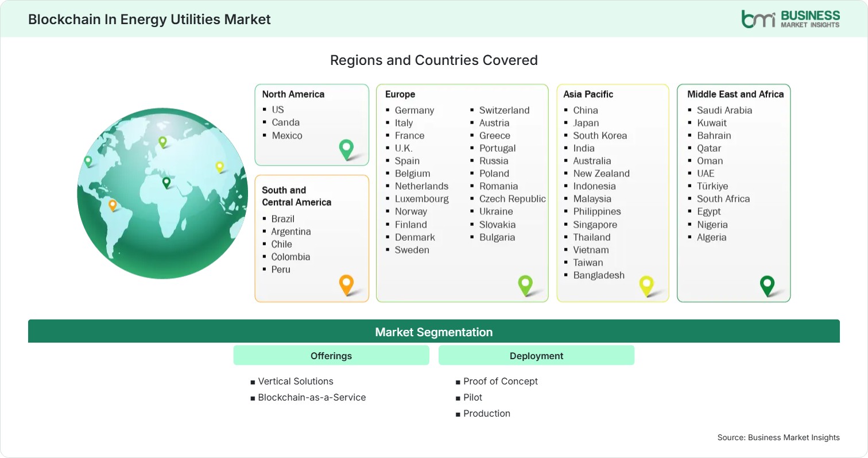Click the globe illustration

tap(163, 194)
